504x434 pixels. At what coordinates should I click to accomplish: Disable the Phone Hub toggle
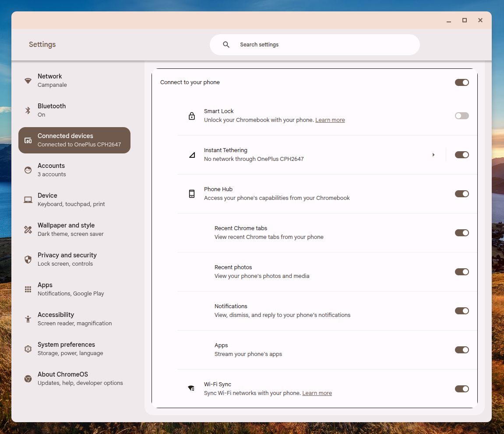462,193
